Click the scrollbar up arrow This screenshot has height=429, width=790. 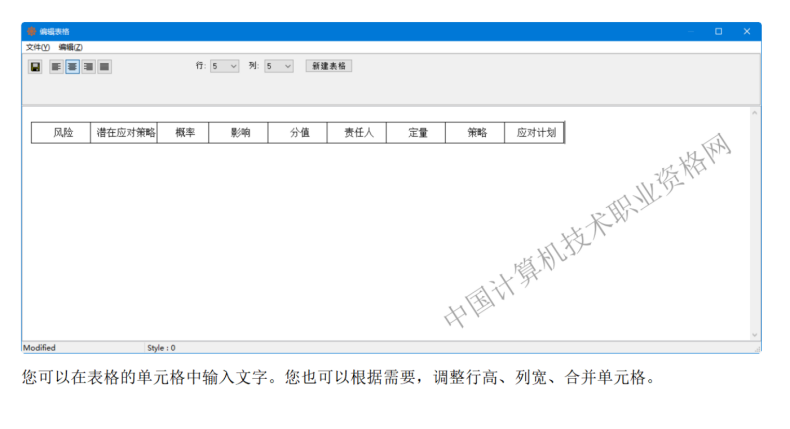click(754, 113)
